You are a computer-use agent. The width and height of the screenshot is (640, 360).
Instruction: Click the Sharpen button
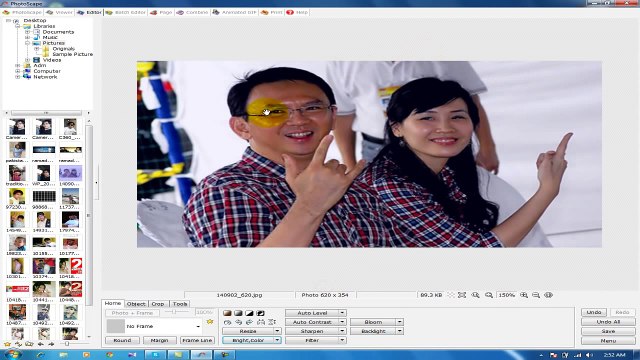(312, 331)
